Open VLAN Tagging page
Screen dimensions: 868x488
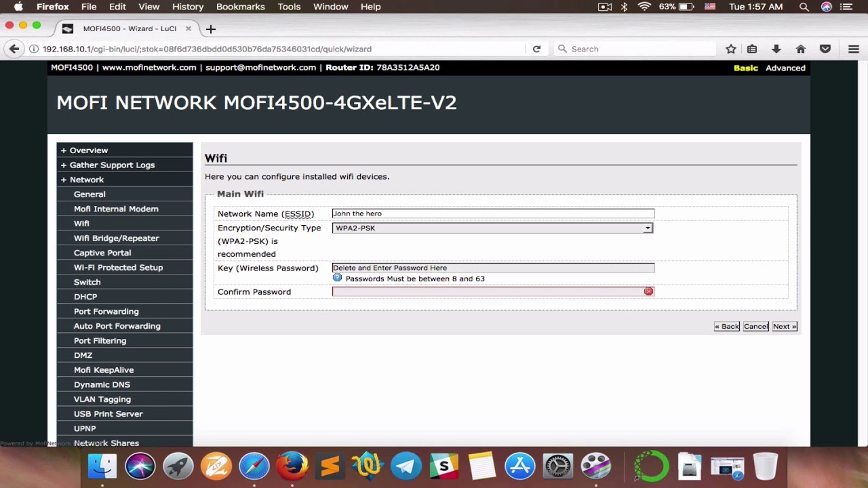[x=102, y=399]
